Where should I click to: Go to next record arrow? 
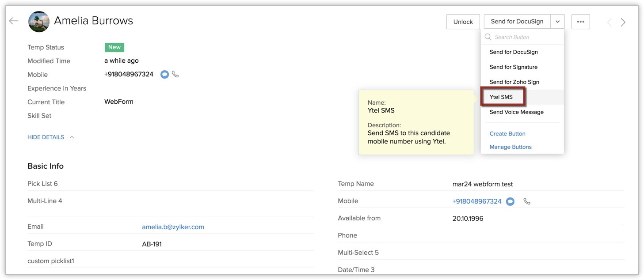(623, 22)
